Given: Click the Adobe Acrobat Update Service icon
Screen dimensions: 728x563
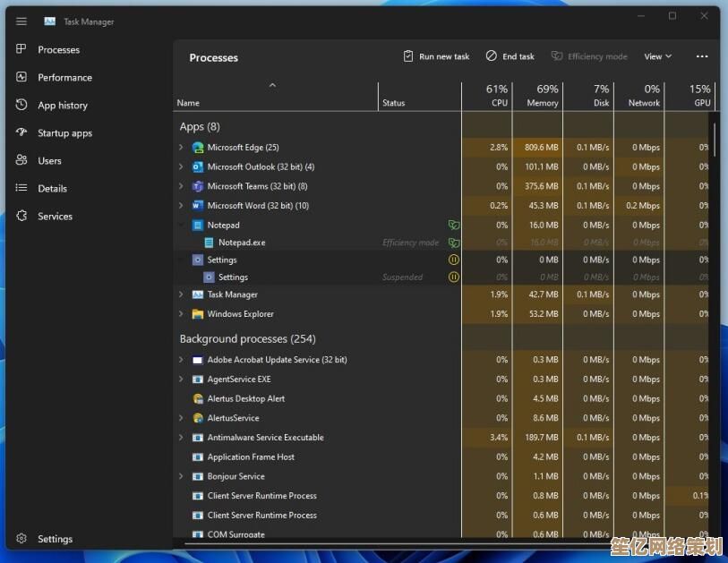Looking at the screenshot, I should (x=198, y=360).
